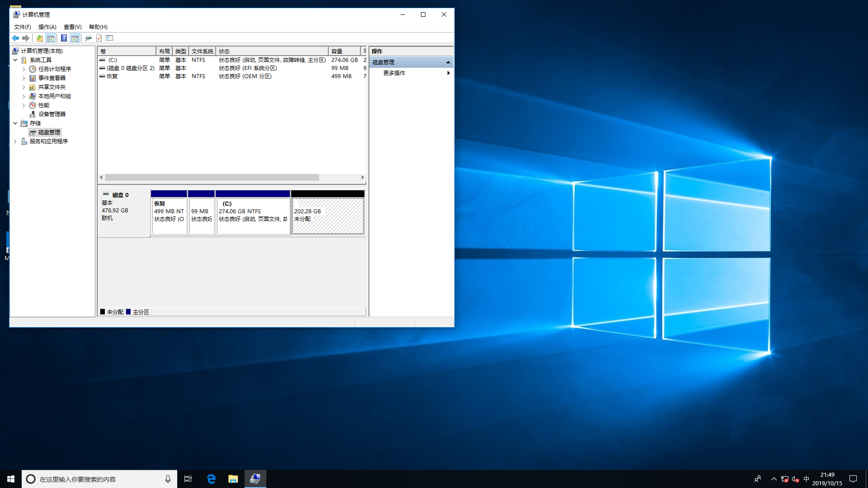Toggle Show/Hide Action Pane toolbar icon
This screenshot has width=868, height=488.
point(75,38)
